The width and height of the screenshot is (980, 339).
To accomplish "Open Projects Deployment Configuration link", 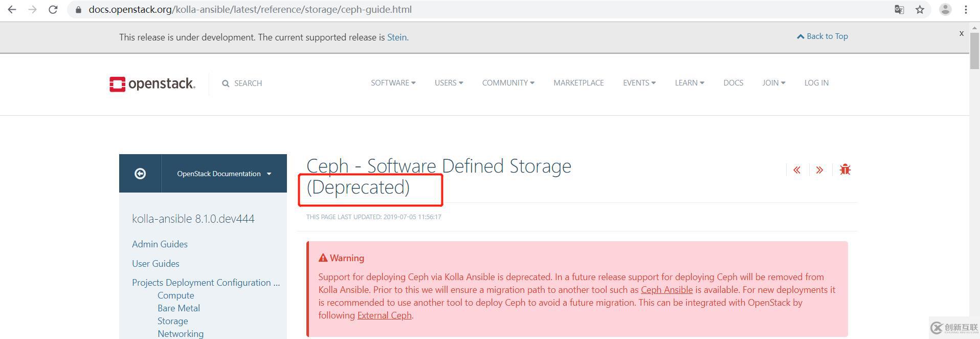I will point(206,283).
